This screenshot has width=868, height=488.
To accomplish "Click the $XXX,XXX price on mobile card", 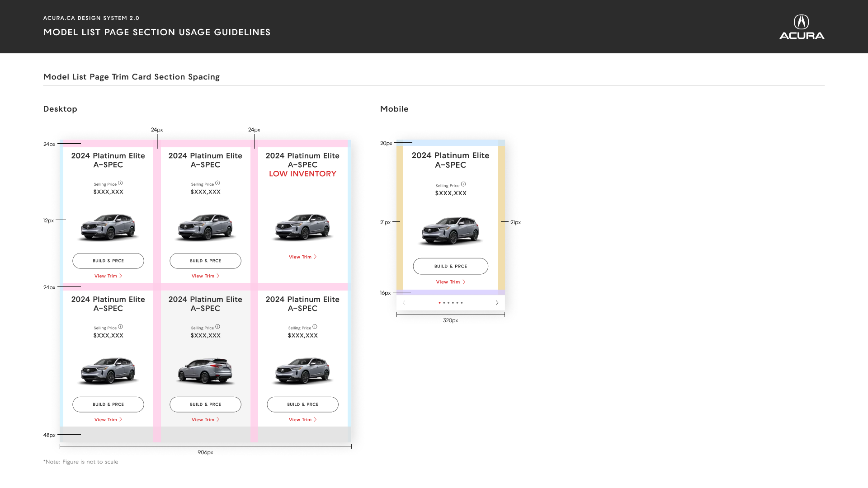I will coord(451,193).
